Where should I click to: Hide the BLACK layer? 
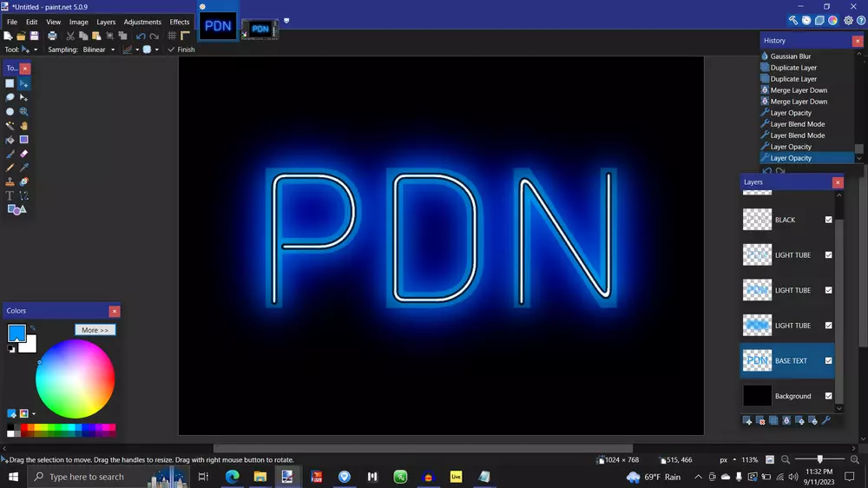[x=829, y=220]
